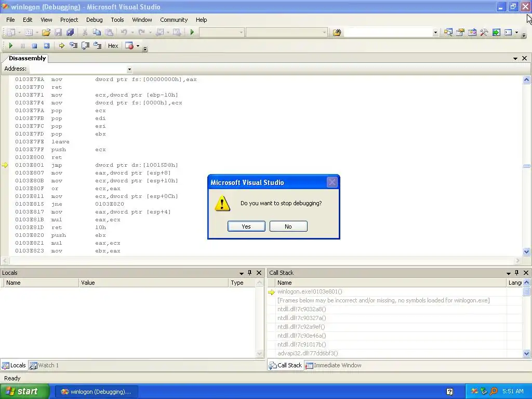Open the Locals panel window position dropdown

[x=242, y=273]
